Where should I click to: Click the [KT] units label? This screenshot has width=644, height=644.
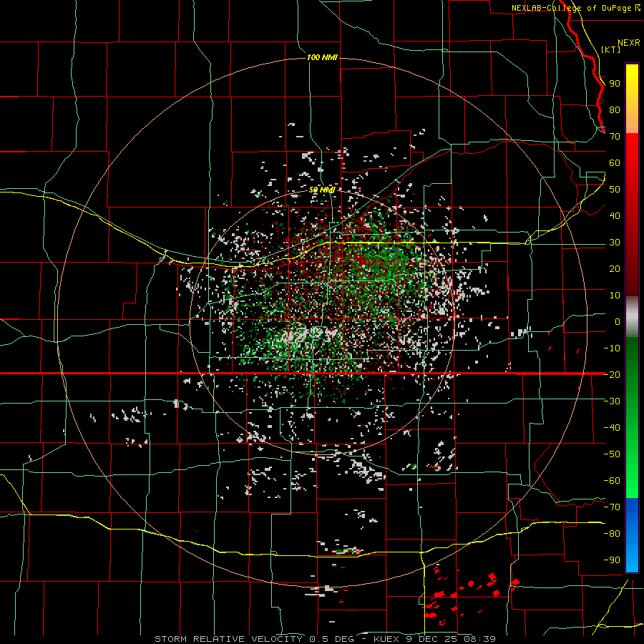tap(610, 49)
